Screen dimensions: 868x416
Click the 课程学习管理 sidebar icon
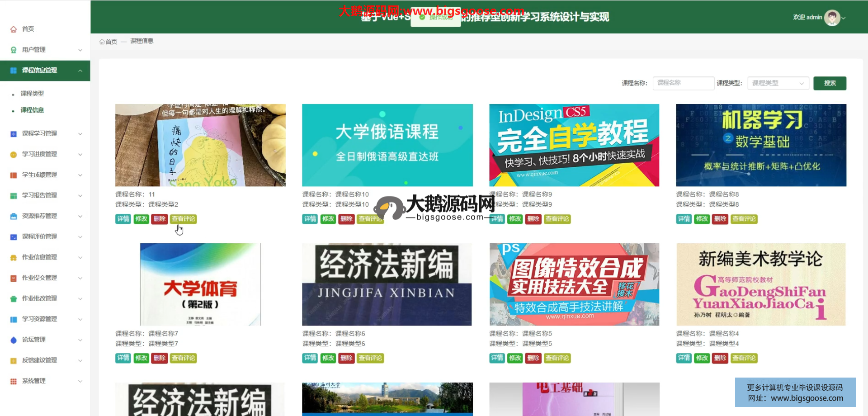click(14, 134)
